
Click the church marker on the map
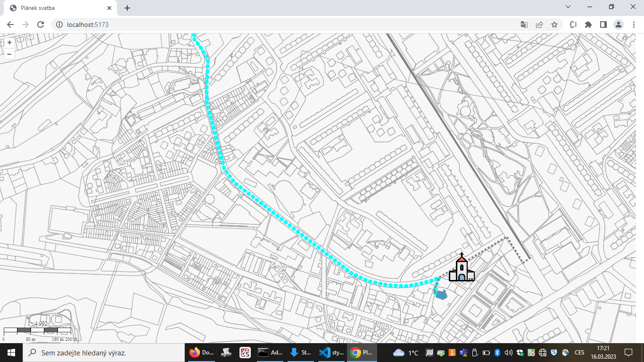click(x=461, y=270)
